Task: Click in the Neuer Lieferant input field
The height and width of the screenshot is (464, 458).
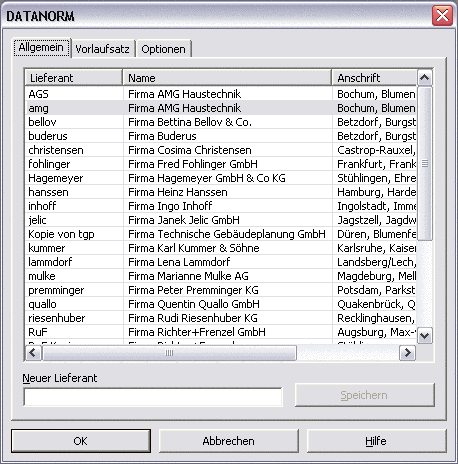Action: click(153, 397)
